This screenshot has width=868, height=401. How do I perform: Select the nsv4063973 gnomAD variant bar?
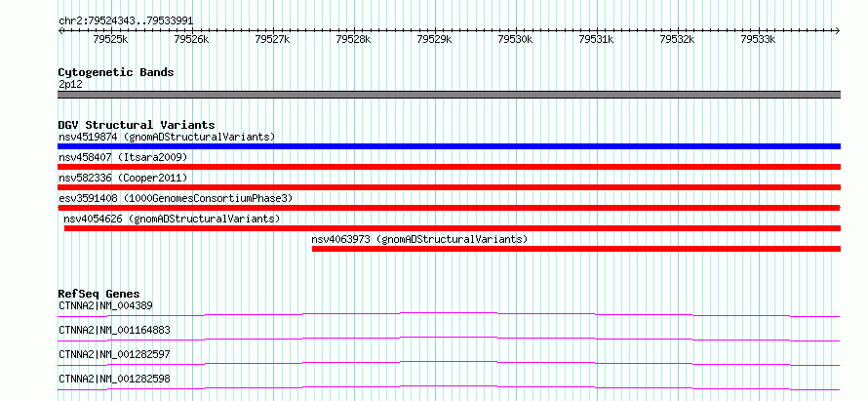tap(576, 249)
